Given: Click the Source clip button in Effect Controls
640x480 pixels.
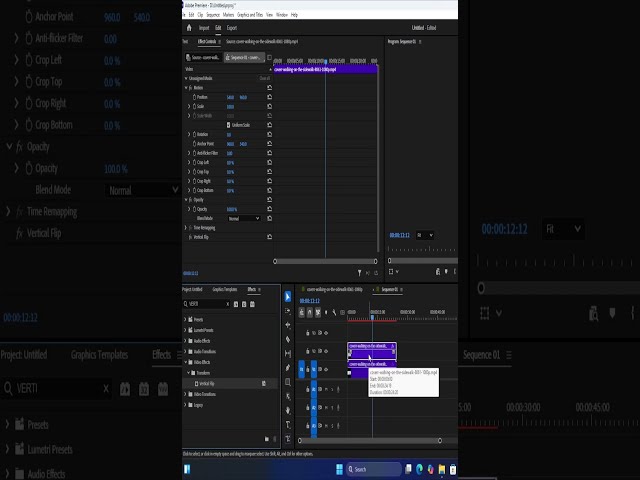Looking at the screenshot, I should [203, 58].
